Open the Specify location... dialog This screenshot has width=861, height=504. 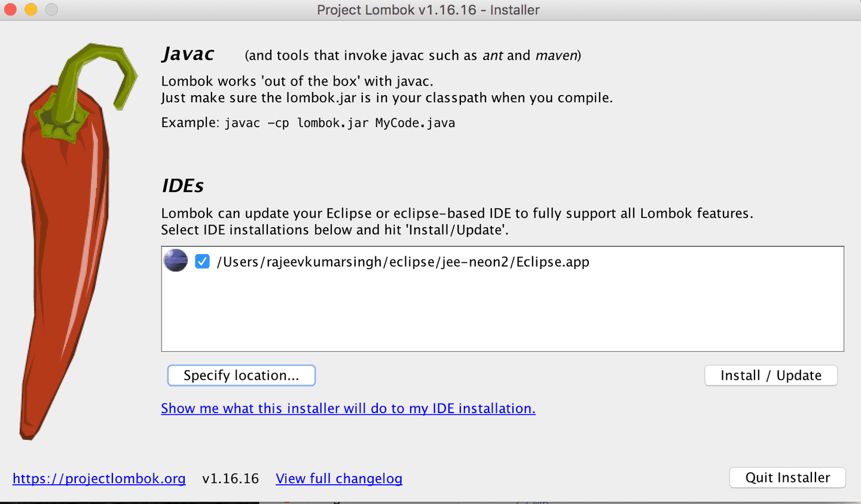[x=241, y=375]
